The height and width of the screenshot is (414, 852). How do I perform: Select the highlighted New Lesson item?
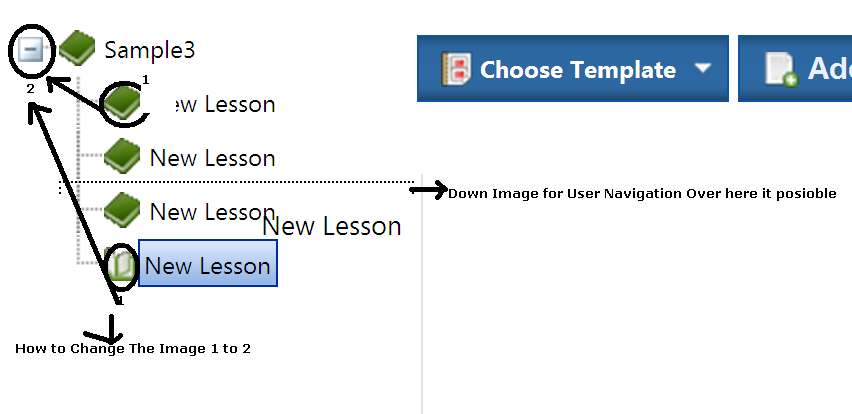pos(208,265)
